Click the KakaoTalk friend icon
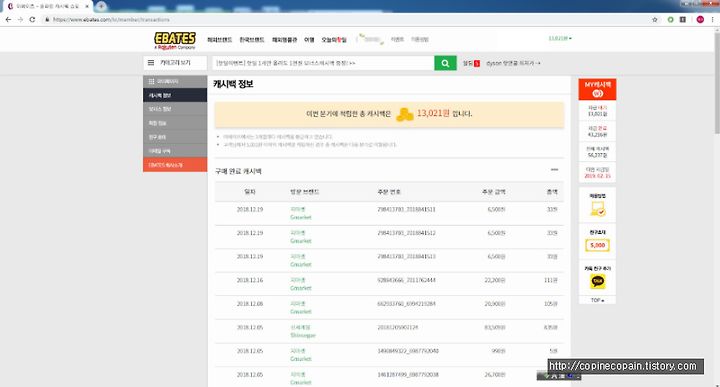Viewport: 720px width, 387px height. coord(597,281)
